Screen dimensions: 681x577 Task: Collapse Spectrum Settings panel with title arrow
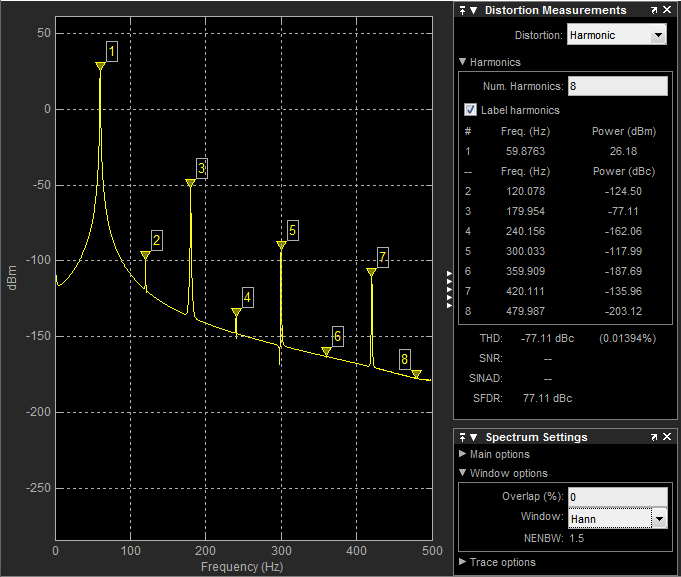pos(474,437)
